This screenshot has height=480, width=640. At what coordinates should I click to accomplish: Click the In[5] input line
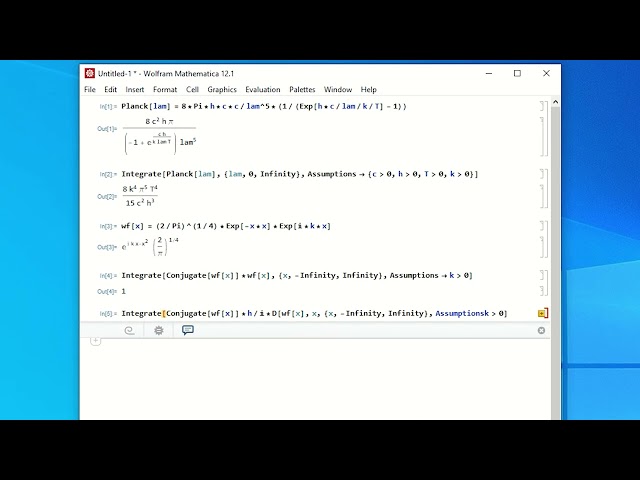(314, 313)
